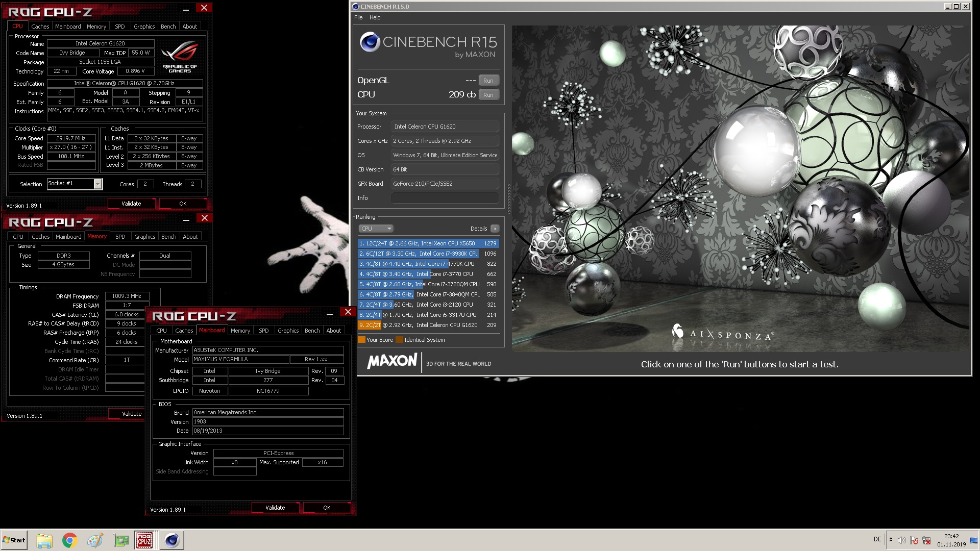Open Bench tab in top CPU-Z window
The height and width of the screenshot is (551, 980).
(x=168, y=27)
